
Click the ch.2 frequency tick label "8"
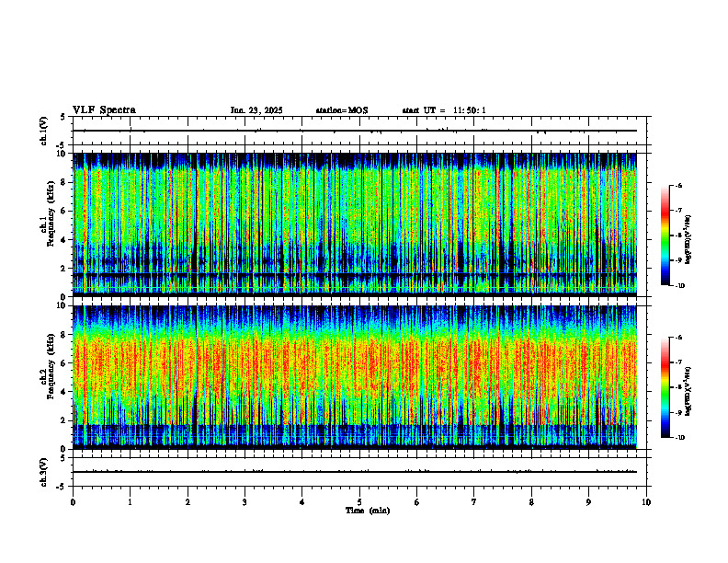point(64,335)
